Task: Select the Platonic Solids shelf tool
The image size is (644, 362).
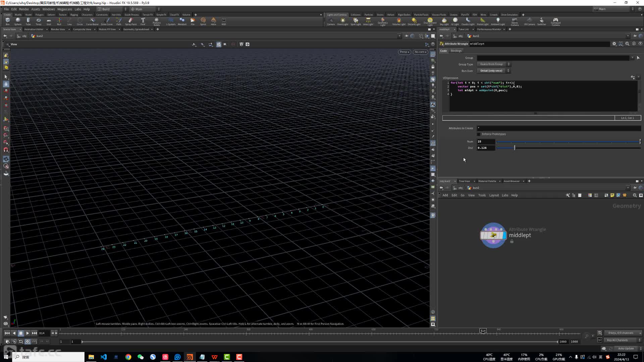Action: click(x=157, y=22)
